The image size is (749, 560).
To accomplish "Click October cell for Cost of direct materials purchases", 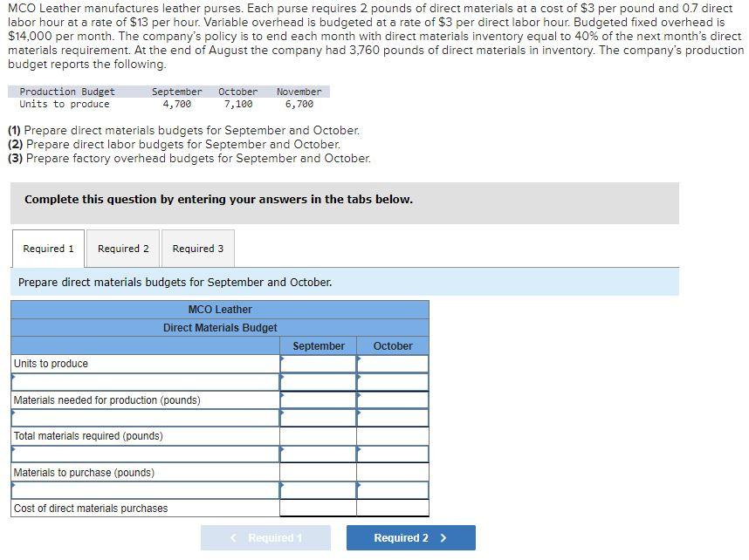I will coord(393,508).
